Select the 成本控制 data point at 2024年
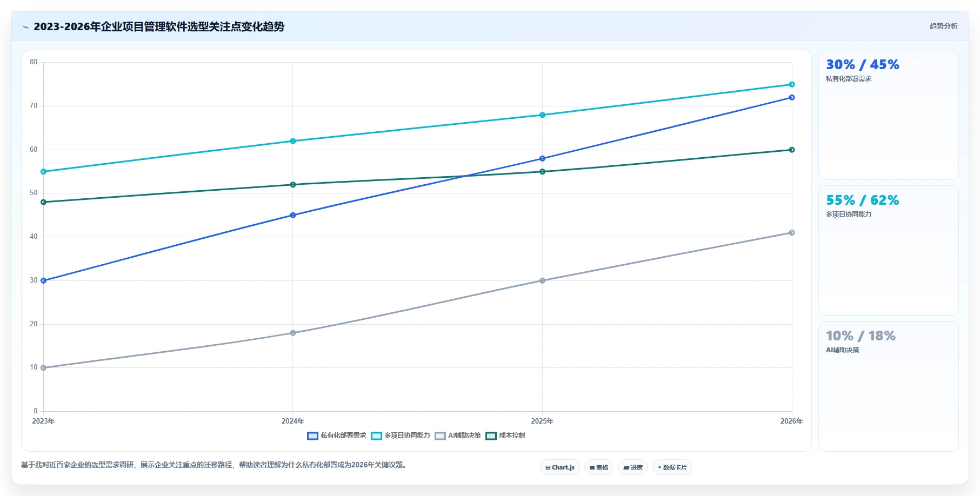This screenshot has height=496, width=980. point(293,184)
